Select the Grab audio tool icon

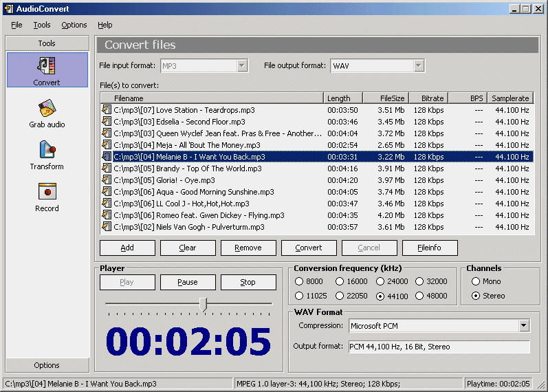pyautogui.click(x=47, y=110)
